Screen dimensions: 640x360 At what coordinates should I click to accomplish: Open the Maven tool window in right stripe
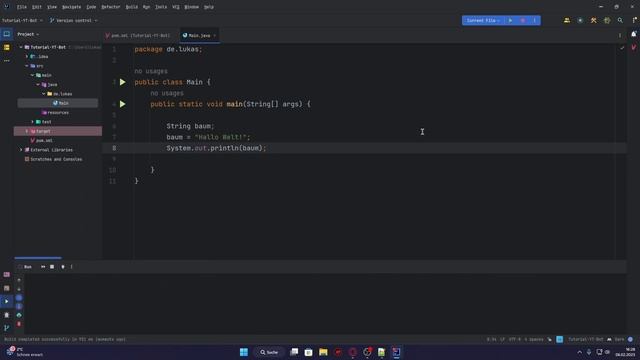click(633, 47)
